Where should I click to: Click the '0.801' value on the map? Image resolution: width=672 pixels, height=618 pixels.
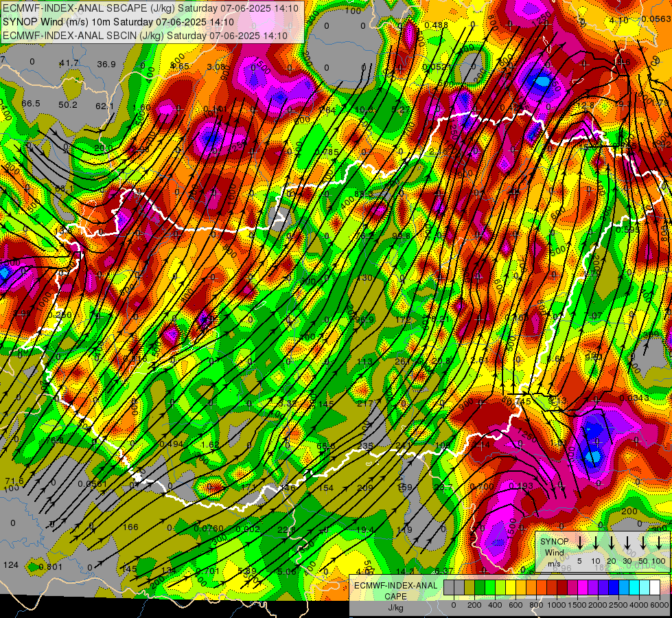coord(51,567)
